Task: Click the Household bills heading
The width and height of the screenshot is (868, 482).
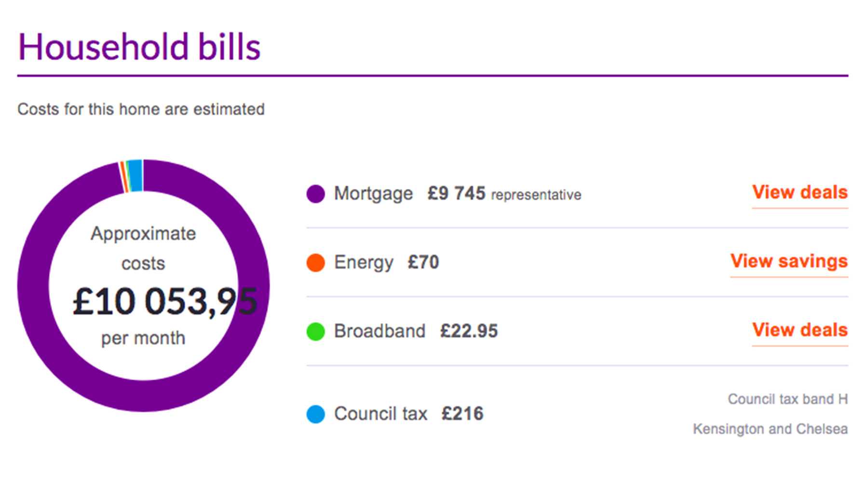Action: coord(139,47)
